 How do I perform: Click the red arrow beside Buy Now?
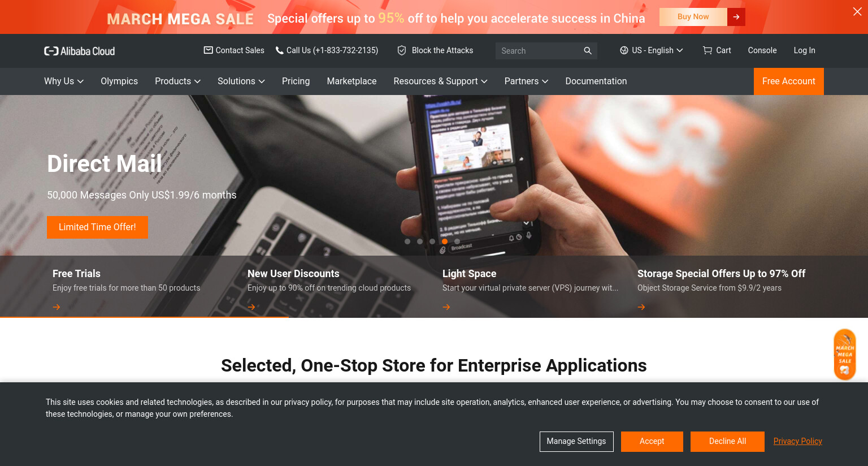pos(736,17)
